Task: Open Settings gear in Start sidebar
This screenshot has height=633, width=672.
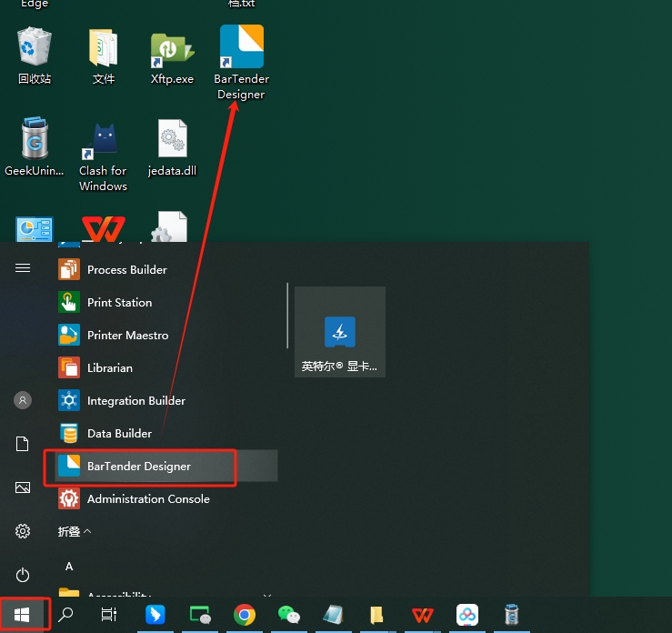Action: (23, 531)
